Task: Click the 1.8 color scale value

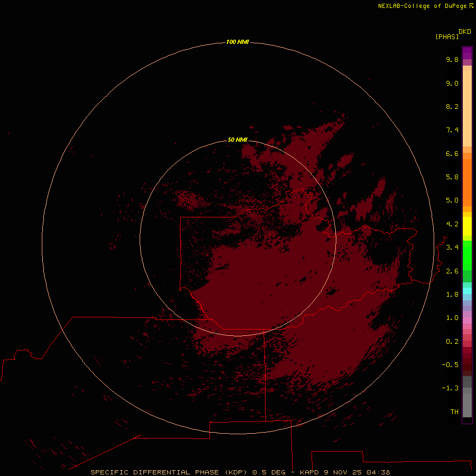Action: tap(452, 295)
